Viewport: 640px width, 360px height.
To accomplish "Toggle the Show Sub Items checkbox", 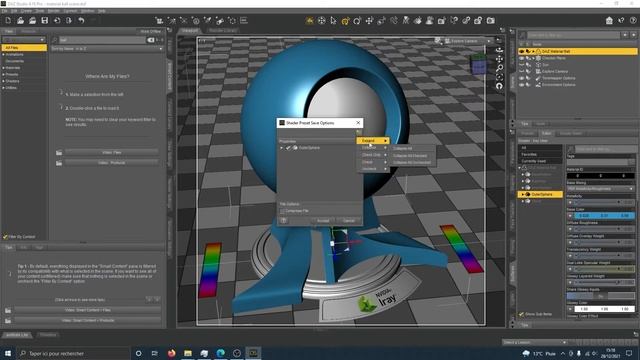I will 521,314.
